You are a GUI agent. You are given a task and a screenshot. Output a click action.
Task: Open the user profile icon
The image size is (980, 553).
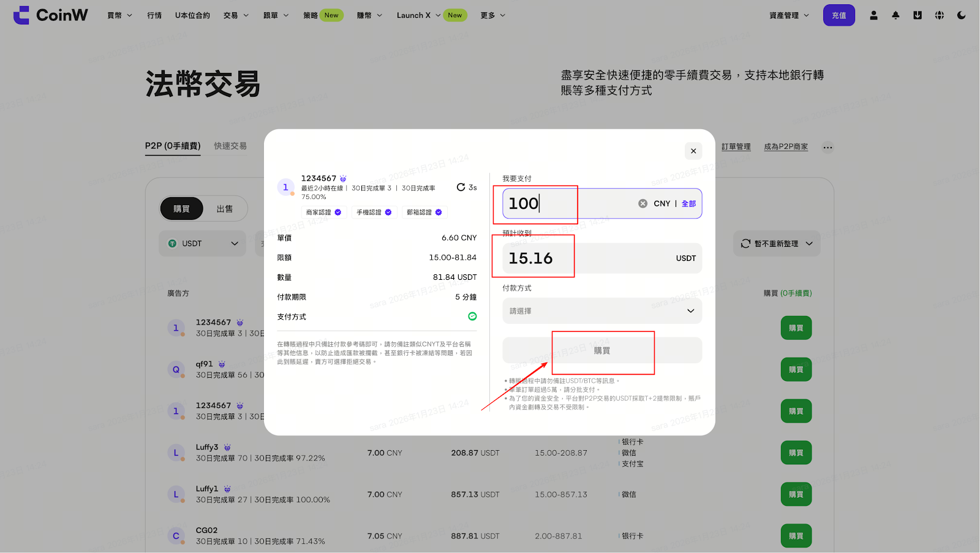click(x=873, y=15)
